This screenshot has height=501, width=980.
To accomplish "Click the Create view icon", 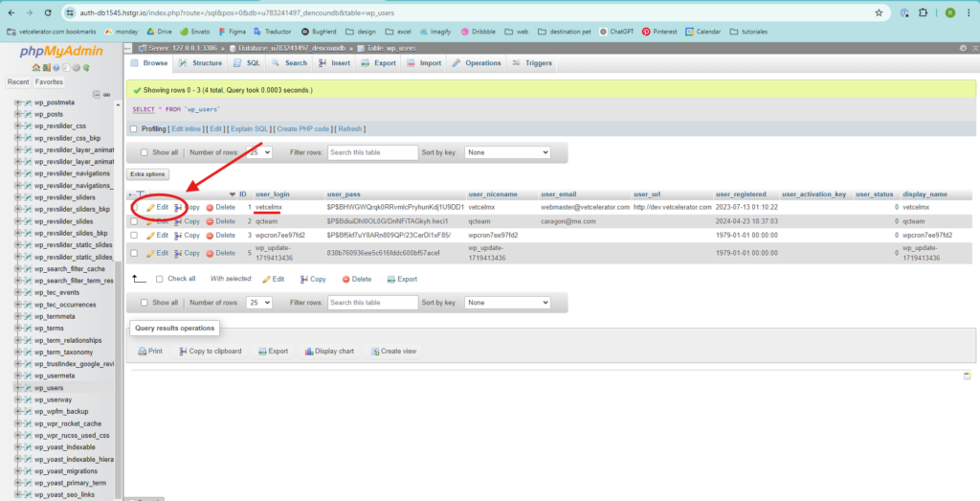I will click(375, 352).
